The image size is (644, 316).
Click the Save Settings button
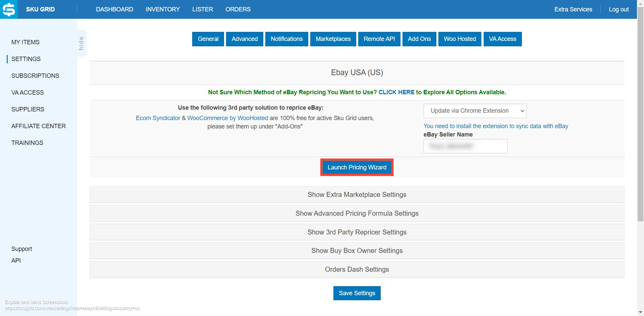point(357,293)
